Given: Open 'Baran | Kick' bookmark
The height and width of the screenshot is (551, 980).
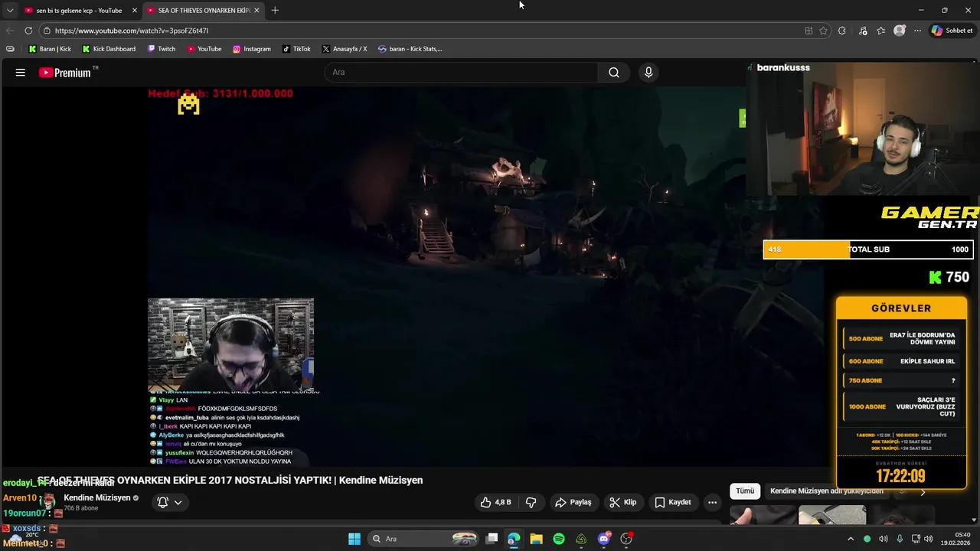Looking at the screenshot, I should pyautogui.click(x=50, y=49).
